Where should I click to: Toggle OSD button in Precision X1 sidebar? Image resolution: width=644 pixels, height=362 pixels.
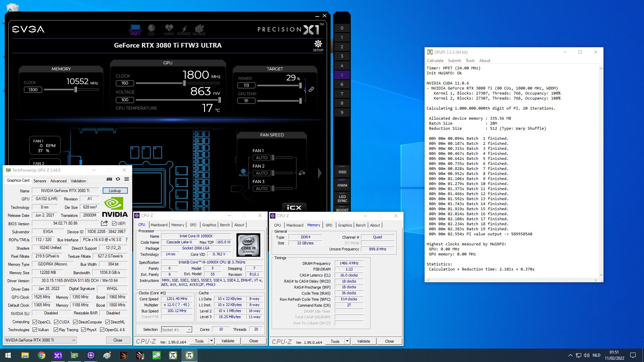coord(342,171)
